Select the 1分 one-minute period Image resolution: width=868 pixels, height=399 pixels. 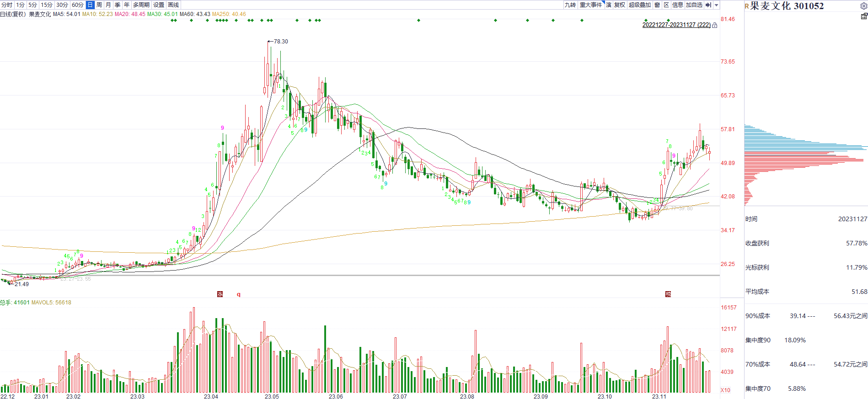coord(20,5)
